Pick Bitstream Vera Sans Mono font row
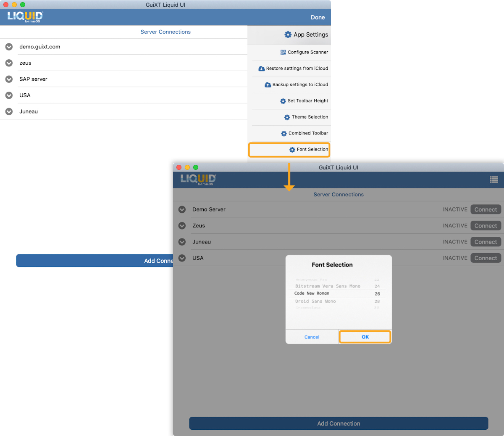The image size is (504, 436). coord(328,286)
